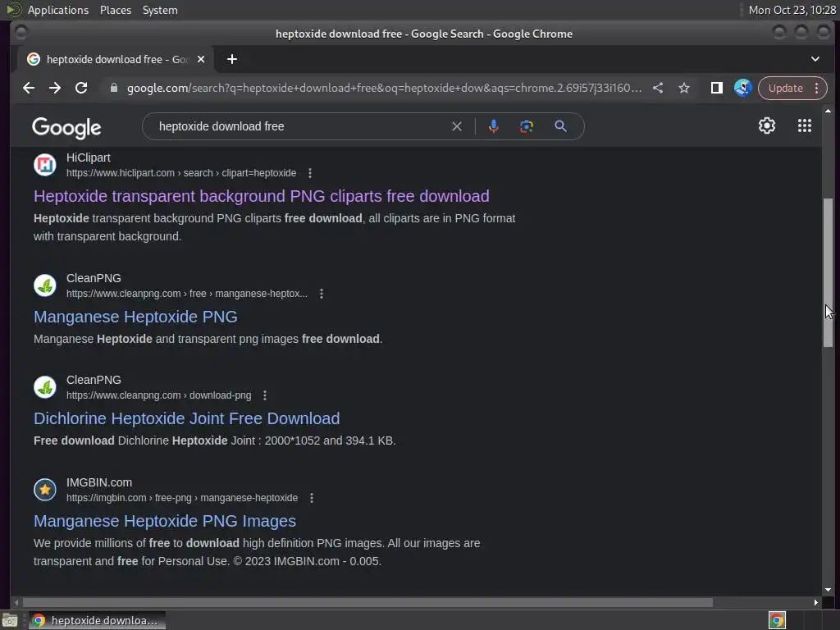The height and width of the screenshot is (630, 840).
Task: Open Heptoxide transparent background PNG cliparts result
Action: click(262, 196)
